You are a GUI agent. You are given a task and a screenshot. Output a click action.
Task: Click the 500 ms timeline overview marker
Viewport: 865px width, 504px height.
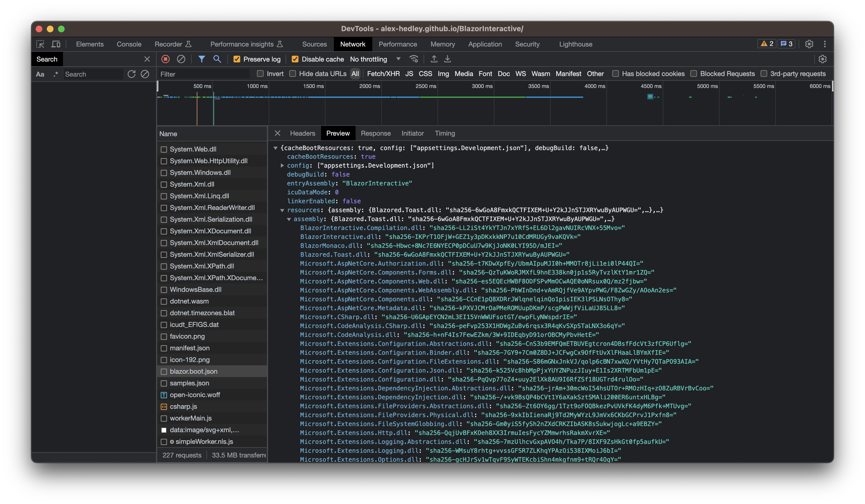click(202, 86)
